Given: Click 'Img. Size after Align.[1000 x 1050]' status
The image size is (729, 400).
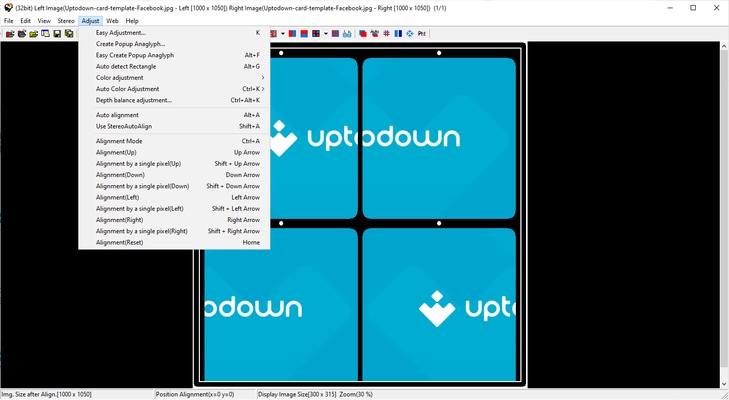Looking at the screenshot, I should 47,394.
